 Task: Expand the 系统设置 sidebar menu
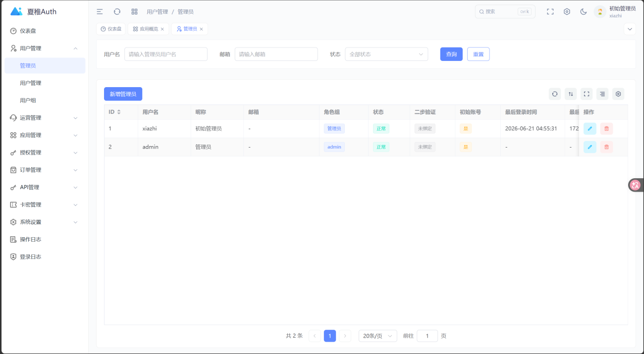pos(45,222)
